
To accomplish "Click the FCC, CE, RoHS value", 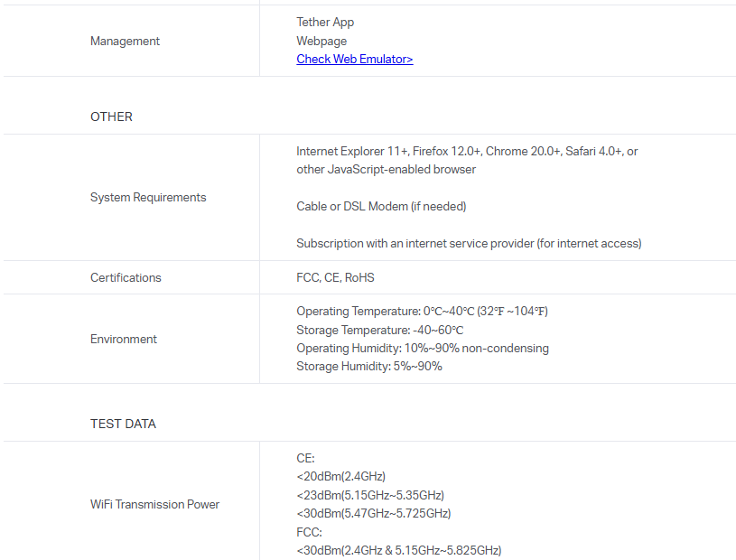I will click(335, 277).
